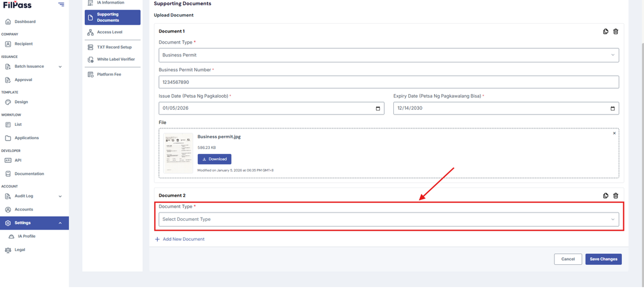The height and width of the screenshot is (288, 644).
Task: Open the Document 1 type dropdown showing Business Permit
Action: (389, 55)
